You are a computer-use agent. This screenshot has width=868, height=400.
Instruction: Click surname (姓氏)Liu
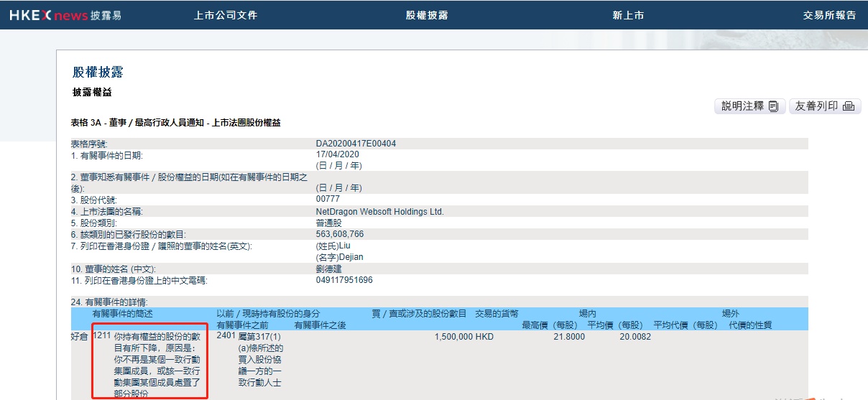click(x=333, y=246)
